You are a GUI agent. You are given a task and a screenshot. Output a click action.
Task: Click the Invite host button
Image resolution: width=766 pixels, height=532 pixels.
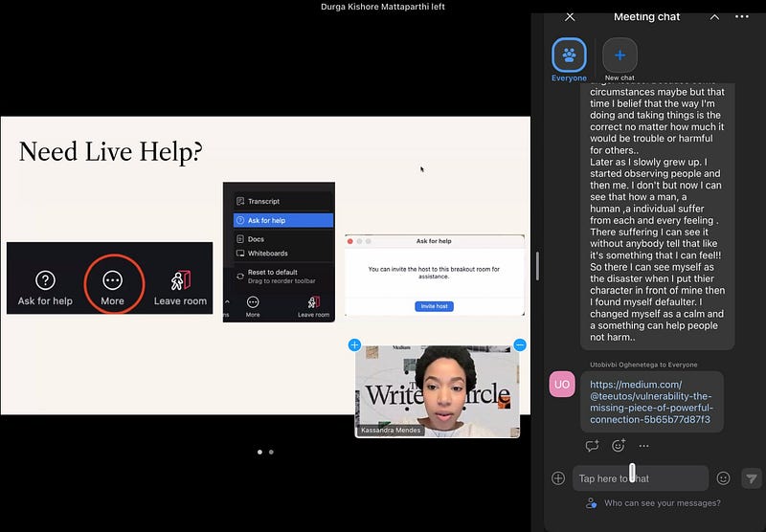click(435, 306)
